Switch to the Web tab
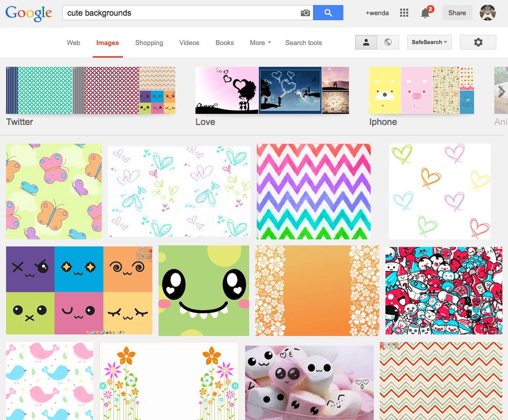508x420 pixels. pos(73,43)
